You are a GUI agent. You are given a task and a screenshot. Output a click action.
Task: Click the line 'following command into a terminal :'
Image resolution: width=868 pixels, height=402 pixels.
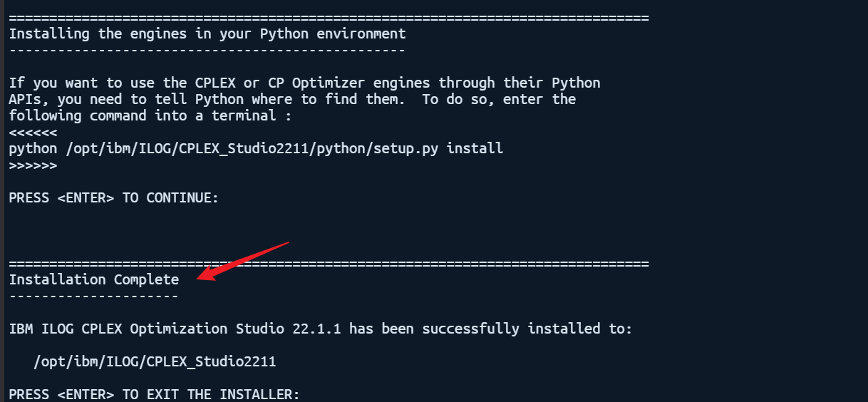[150, 115]
